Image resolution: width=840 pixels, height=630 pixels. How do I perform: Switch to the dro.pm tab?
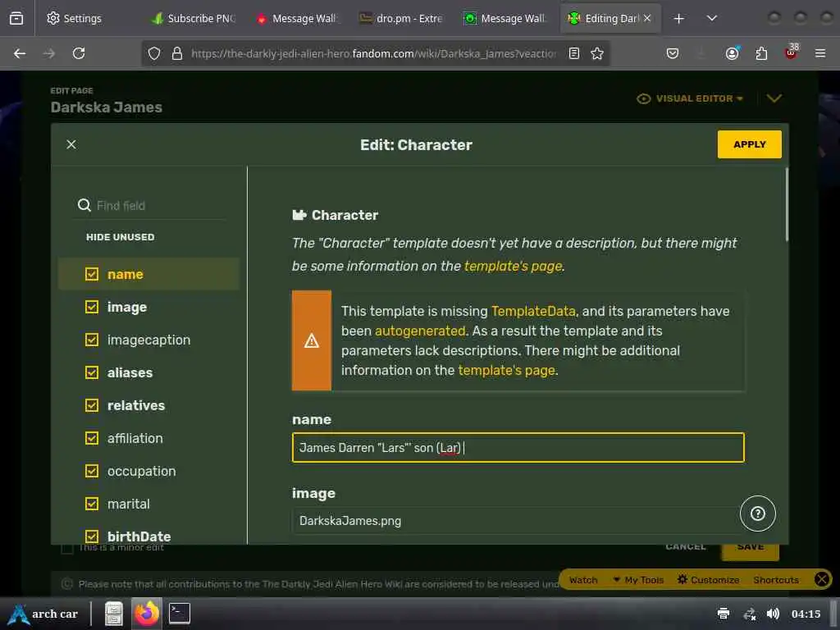click(402, 18)
